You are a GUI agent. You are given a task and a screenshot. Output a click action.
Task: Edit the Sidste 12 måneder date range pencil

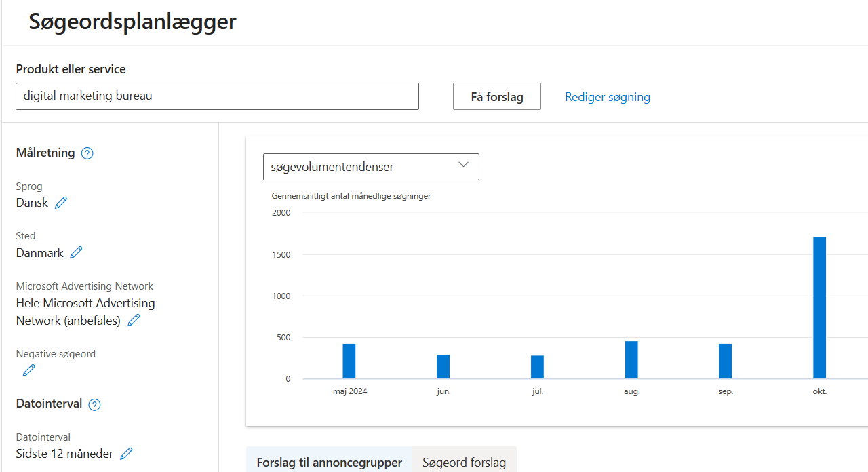coord(126,454)
